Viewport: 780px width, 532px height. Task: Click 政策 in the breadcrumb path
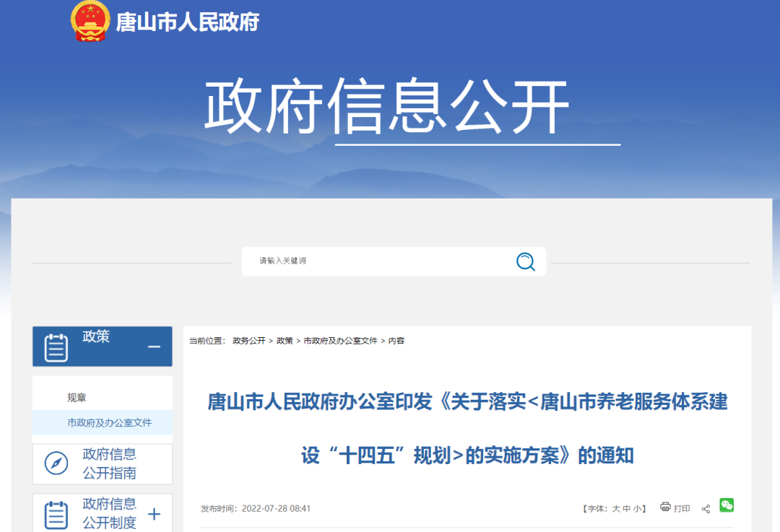[x=285, y=341]
